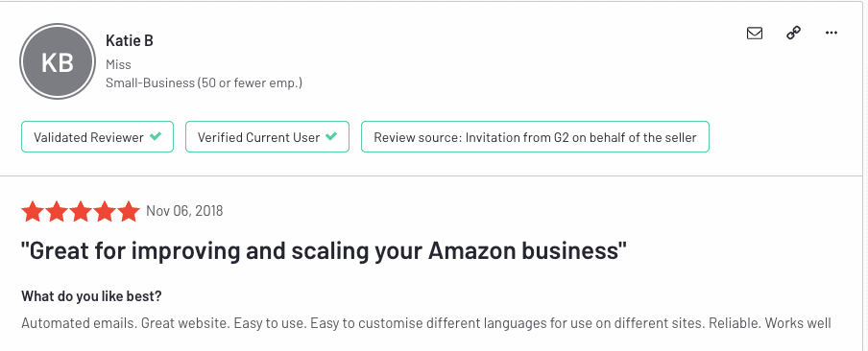The width and height of the screenshot is (868, 351).
Task: Click the first red rating star
Action: [x=32, y=211]
